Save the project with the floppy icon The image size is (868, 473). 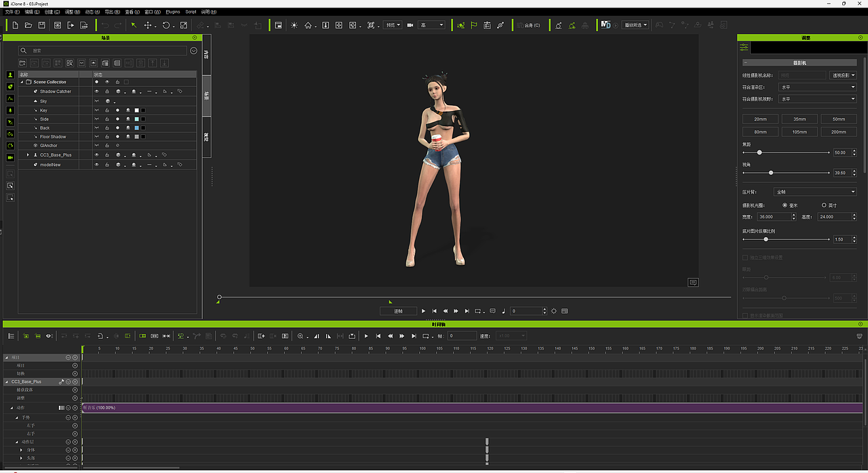pos(41,25)
